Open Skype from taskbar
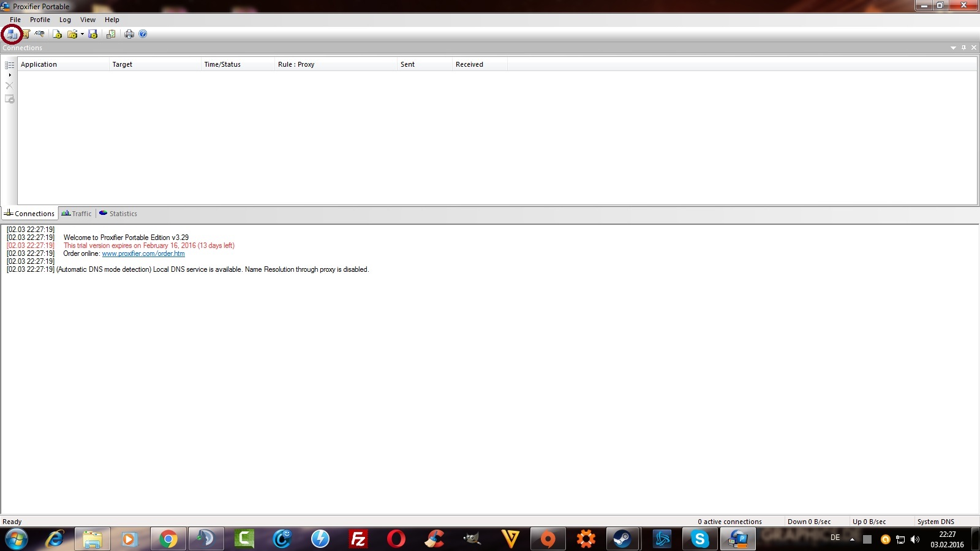 (699, 539)
